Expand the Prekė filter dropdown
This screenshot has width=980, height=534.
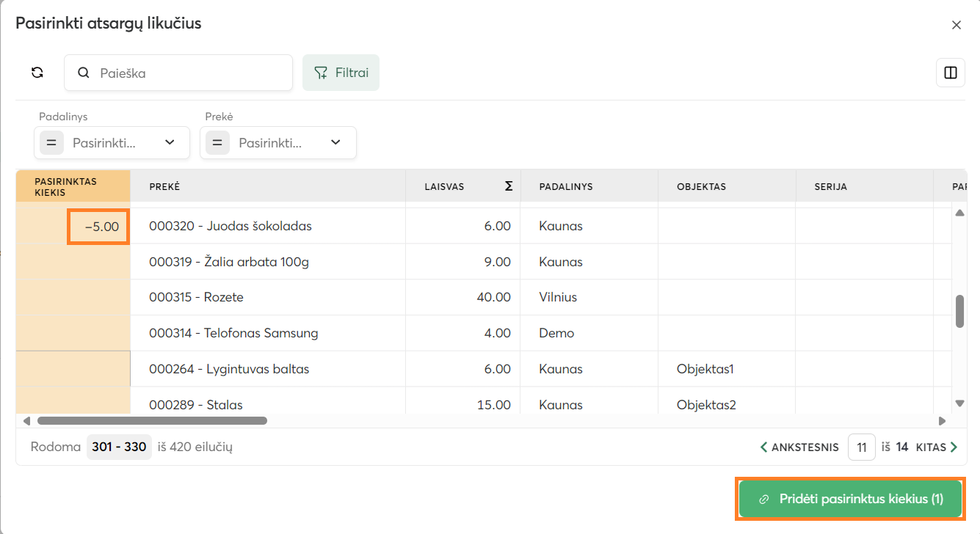click(335, 142)
